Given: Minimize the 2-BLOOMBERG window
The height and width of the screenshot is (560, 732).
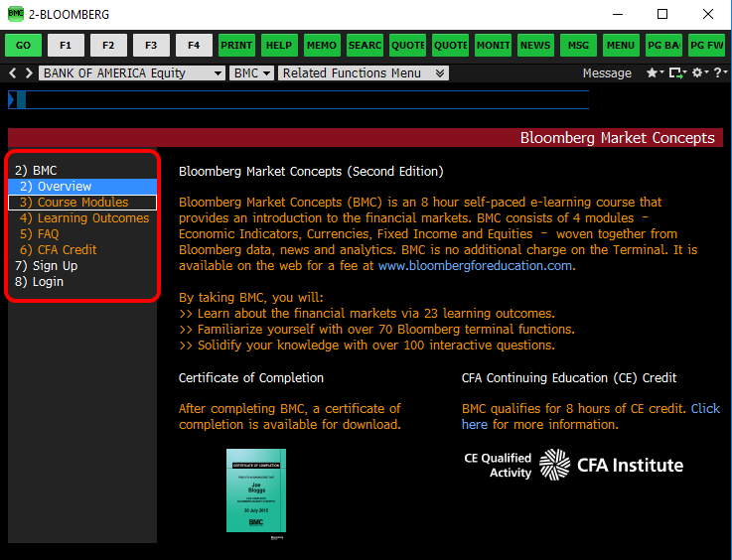Looking at the screenshot, I should (618, 14).
